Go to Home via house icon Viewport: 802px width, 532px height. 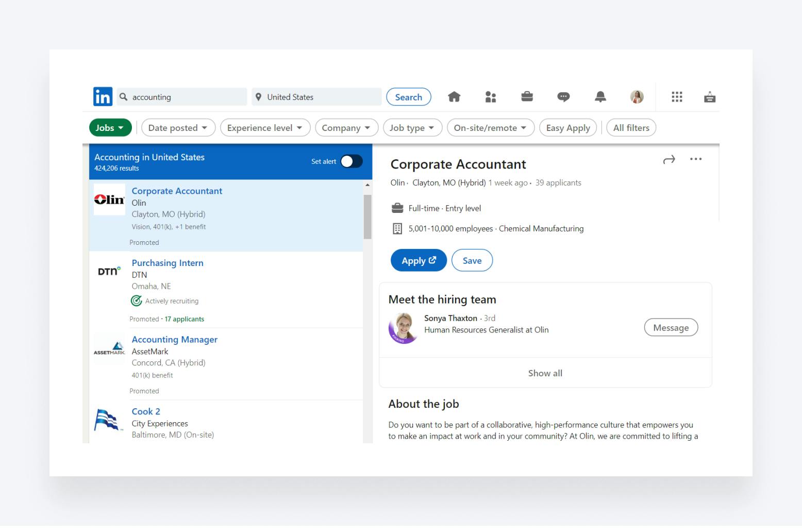coord(454,97)
